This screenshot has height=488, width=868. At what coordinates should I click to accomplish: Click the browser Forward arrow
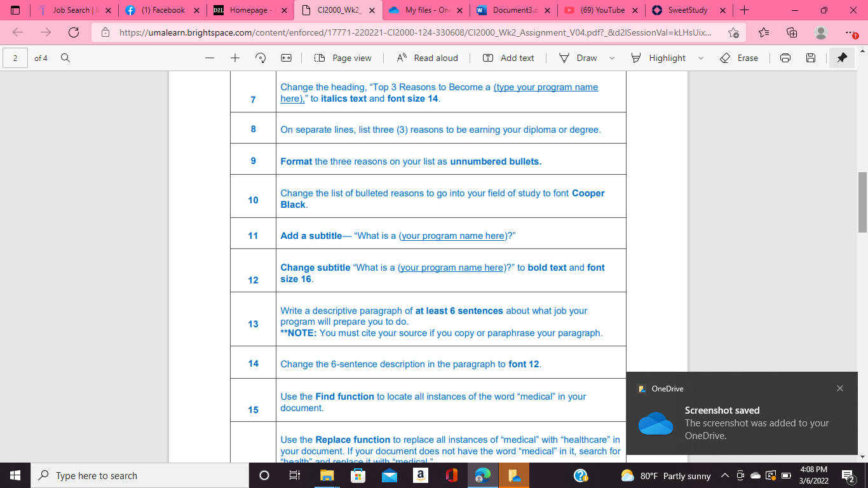[x=45, y=32]
